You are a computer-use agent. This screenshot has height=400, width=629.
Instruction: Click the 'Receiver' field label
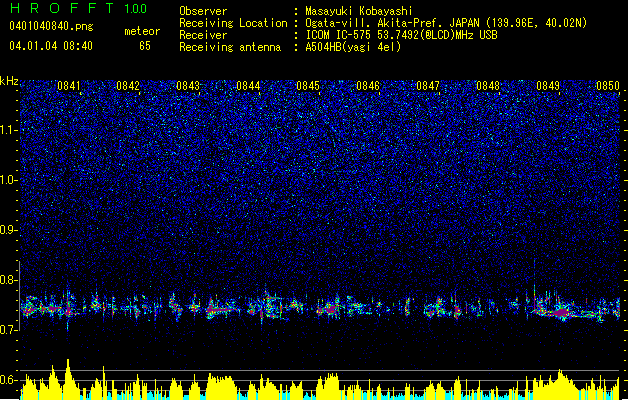click(203, 35)
